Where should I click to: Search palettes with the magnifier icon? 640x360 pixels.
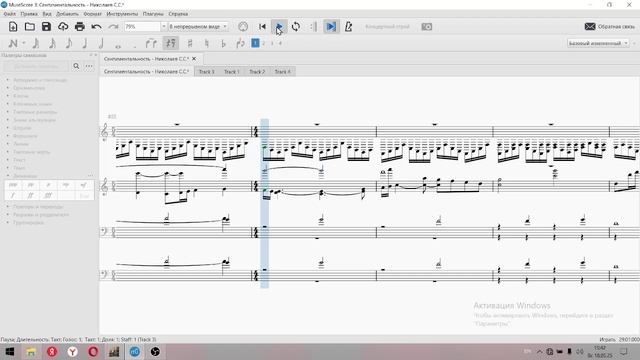click(x=76, y=66)
